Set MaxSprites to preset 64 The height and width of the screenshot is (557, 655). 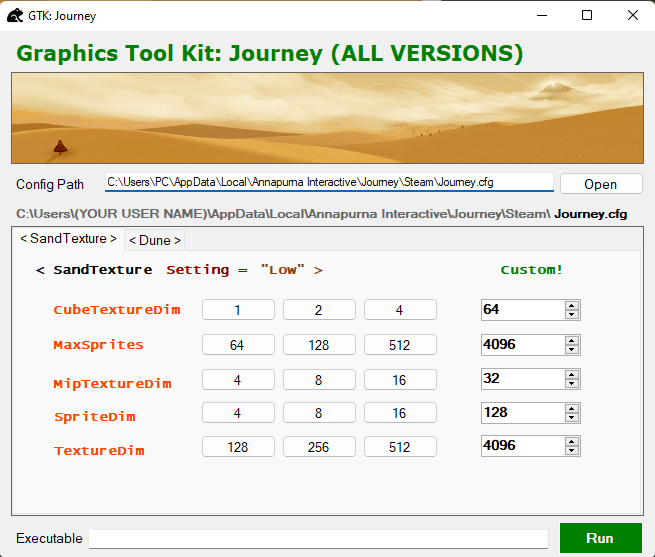point(238,345)
